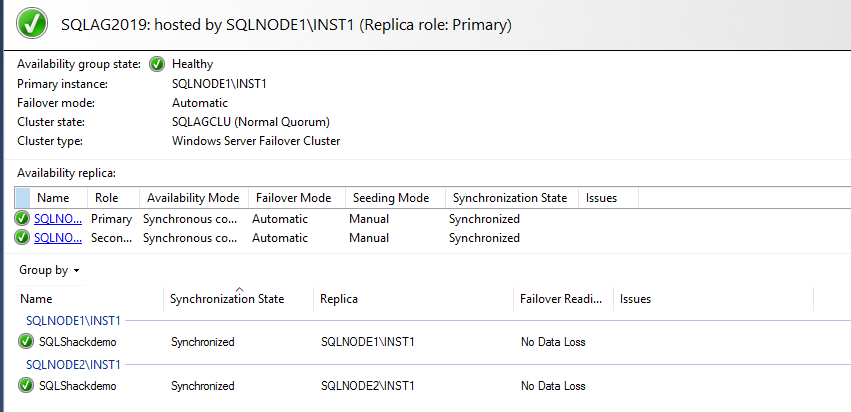Expand the Group by dropdown
Viewport: 851px width, 412px height.
[49, 270]
